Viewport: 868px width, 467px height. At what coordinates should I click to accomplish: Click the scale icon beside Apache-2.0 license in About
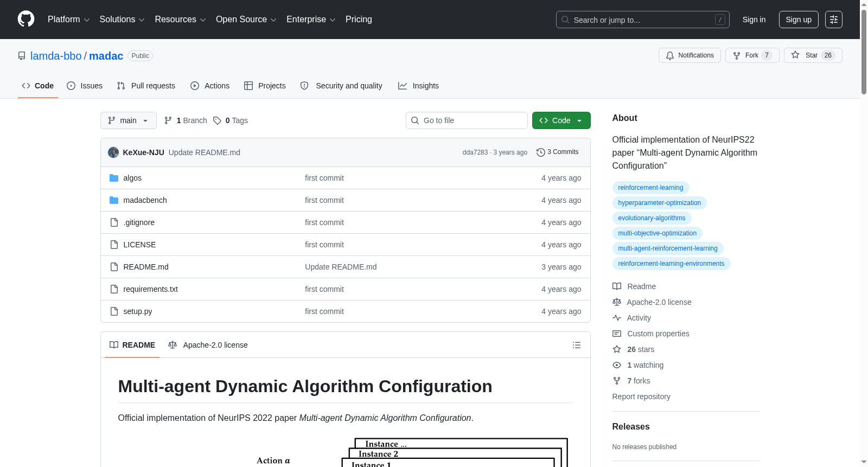617,302
